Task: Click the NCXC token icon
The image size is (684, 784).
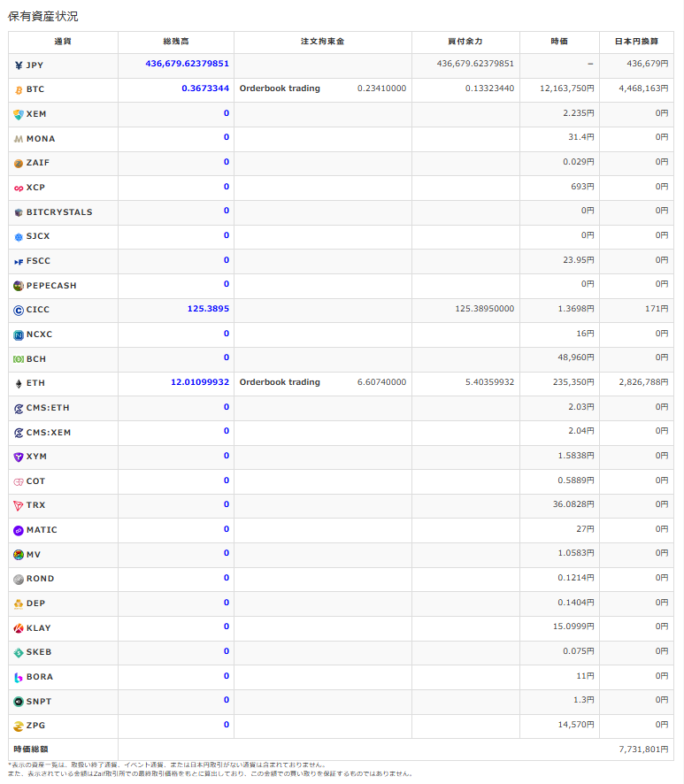Action: click(19, 335)
